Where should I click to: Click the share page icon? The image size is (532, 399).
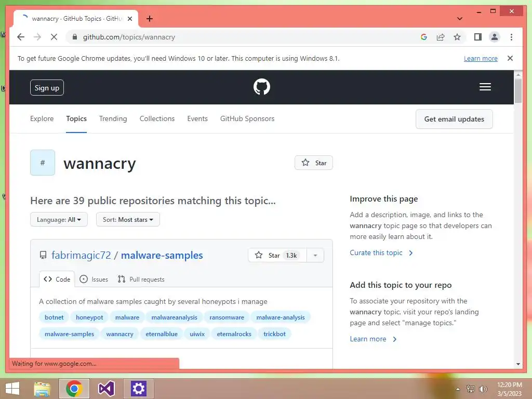click(x=441, y=37)
